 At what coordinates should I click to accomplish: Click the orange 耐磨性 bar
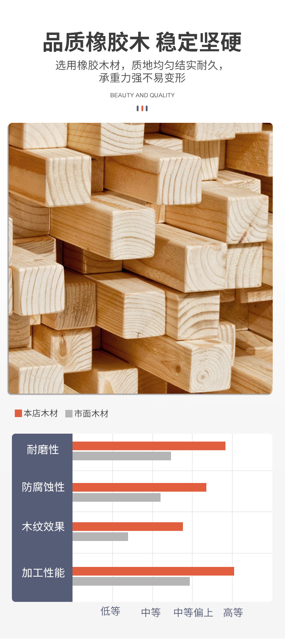(x=149, y=446)
